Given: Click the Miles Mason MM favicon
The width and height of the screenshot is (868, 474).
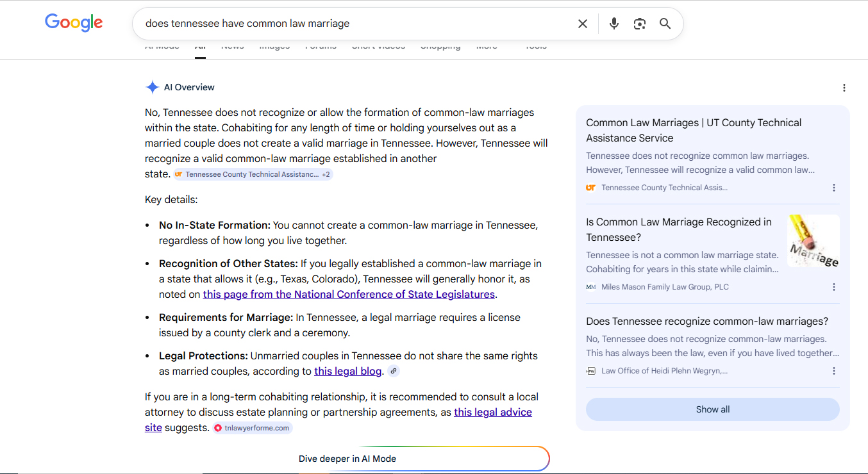Looking at the screenshot, I should click(x=590, y=287).
